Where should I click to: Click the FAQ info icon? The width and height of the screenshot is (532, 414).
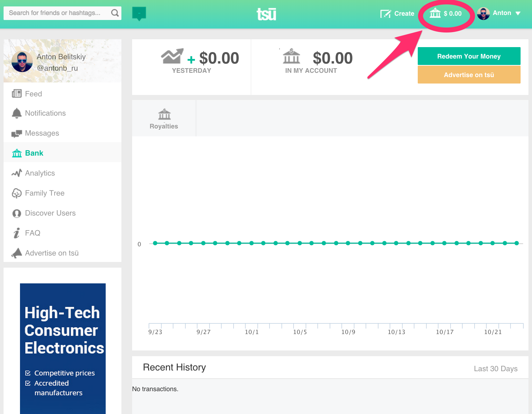point(16,233)
